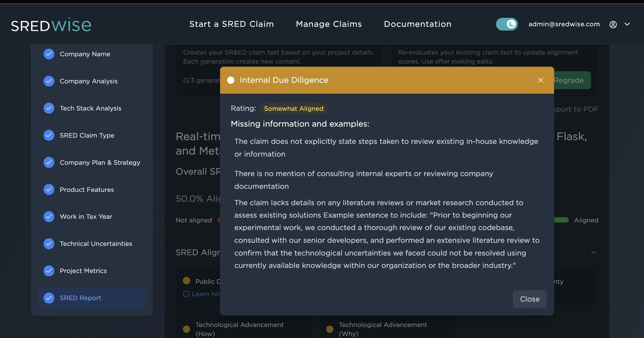Click the Company Name checkmark icon
The image size is (644, 338).
pos(49,54)
